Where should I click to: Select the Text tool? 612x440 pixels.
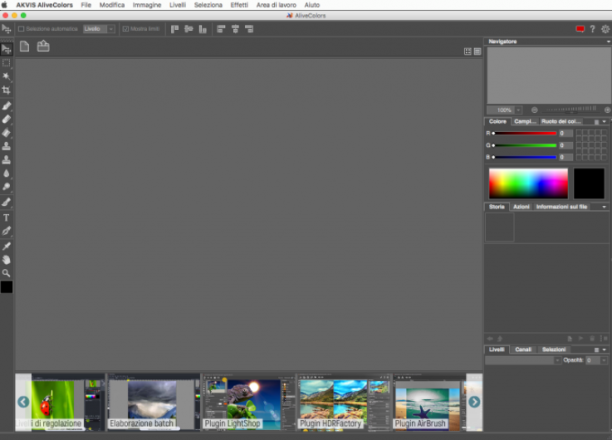(x=6, y=217)
